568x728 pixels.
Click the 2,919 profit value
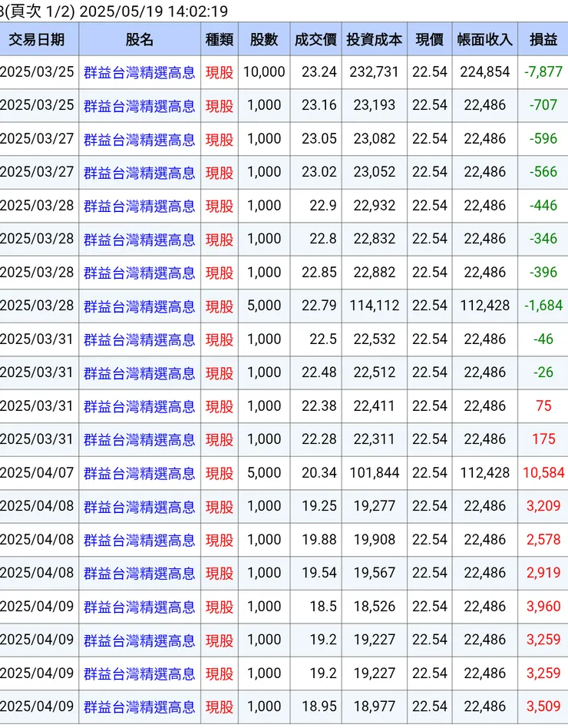pos(543,574)
